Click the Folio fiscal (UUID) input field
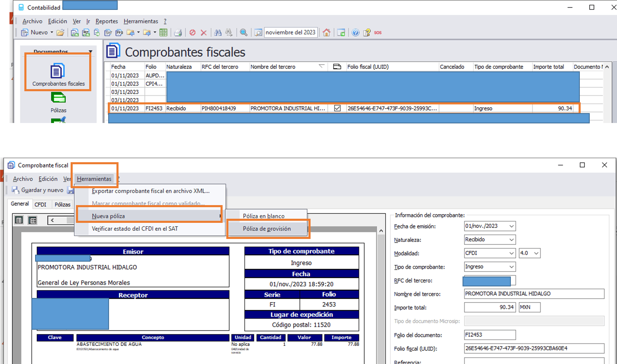The image size is (617, 364). click(534, 348)
